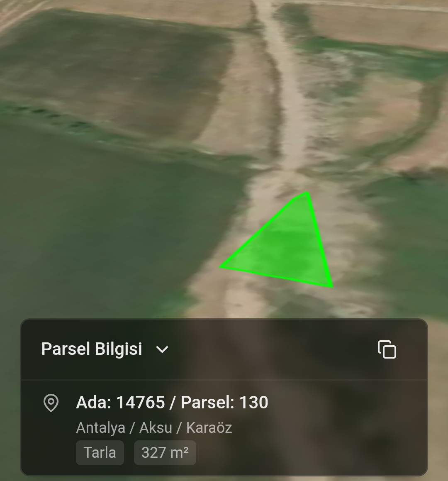Select the Tarla land-type badge
The image size is (448, 481).
pyautogui.click(x=100, y=453)
